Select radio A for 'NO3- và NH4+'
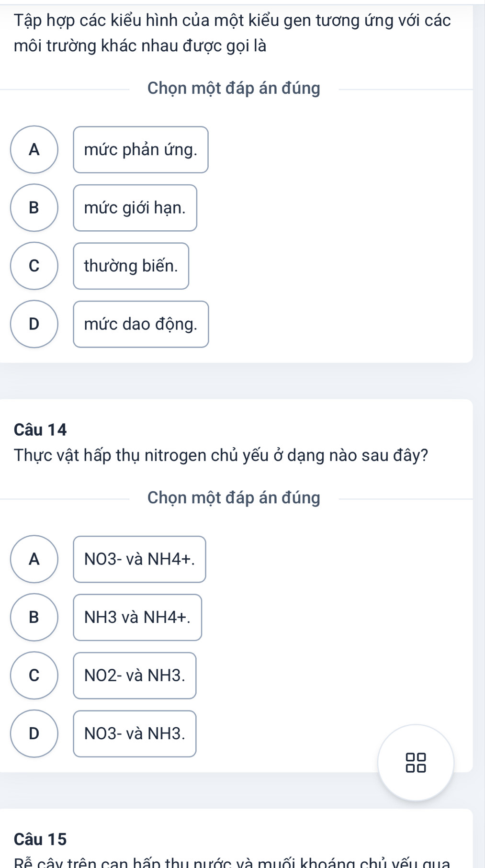 pyautogui.click(x=34, y=559)
